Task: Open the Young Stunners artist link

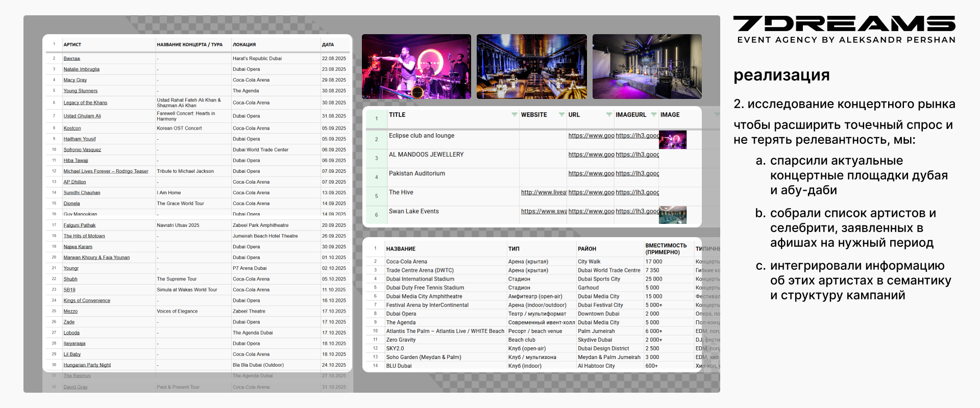Action: click(81, 91)
